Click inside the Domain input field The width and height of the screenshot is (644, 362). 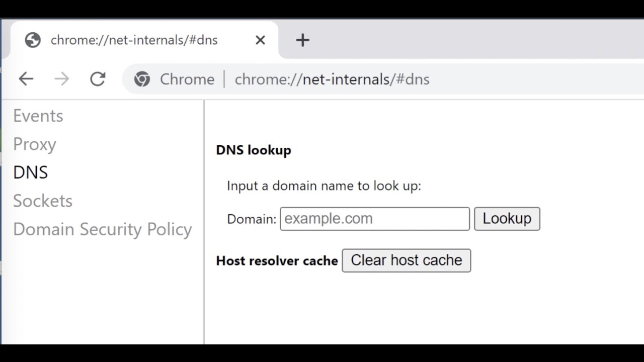pyautogui.click(x=374, y=218)
